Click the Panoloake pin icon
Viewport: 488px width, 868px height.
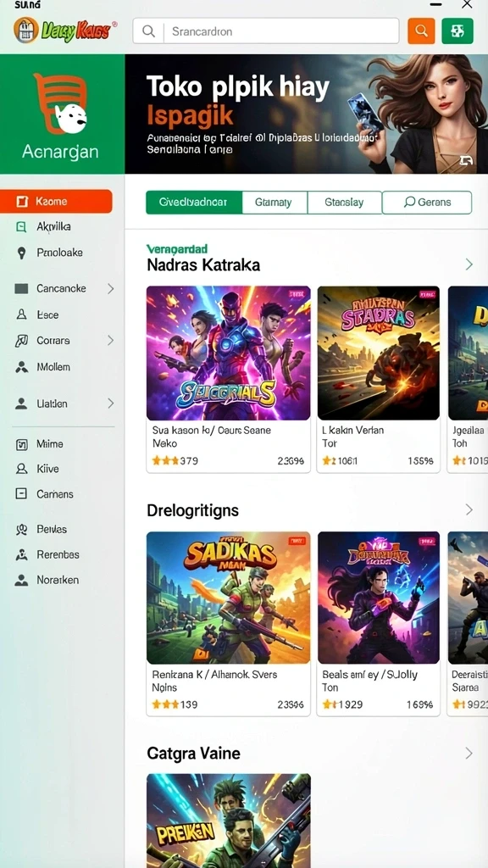click(21, 253)
